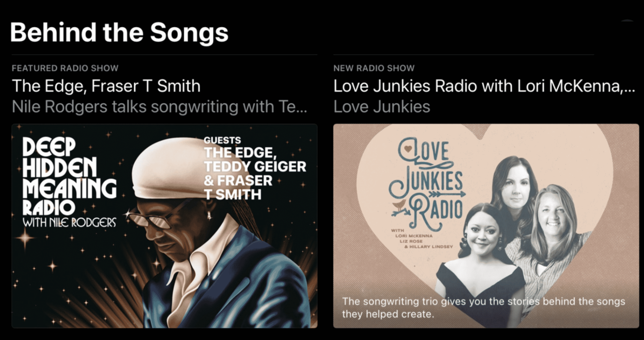Open the Deep Hidden Meaning Radio artwork
Image resolution: width=644 pixels, height=340 pixels.
click(x=165, y=226)
